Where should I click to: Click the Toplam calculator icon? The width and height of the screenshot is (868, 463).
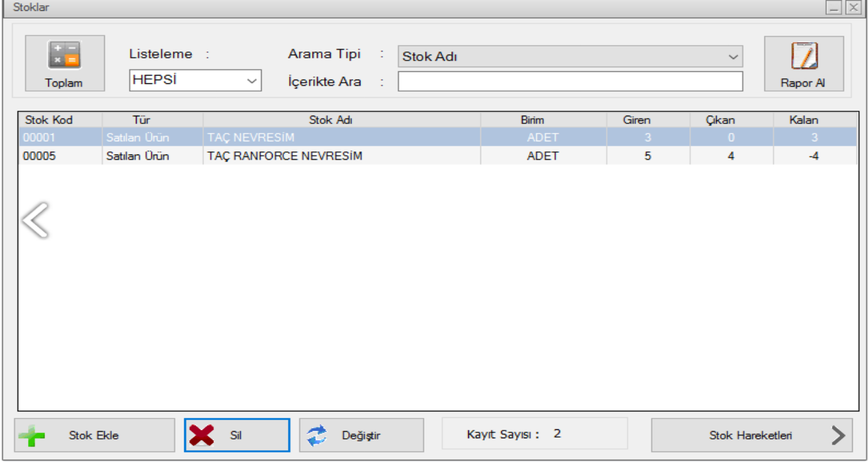[64, 55]
